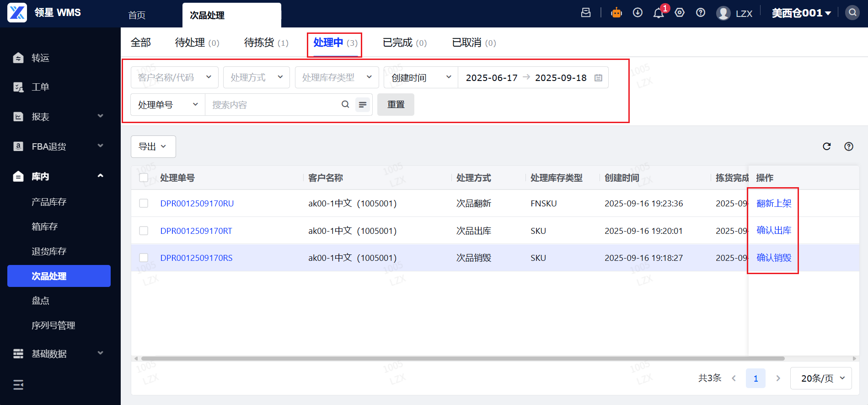This screenshot has height=405, width=868.
Task: Select the 已完成 status tab
Action: 405,43
